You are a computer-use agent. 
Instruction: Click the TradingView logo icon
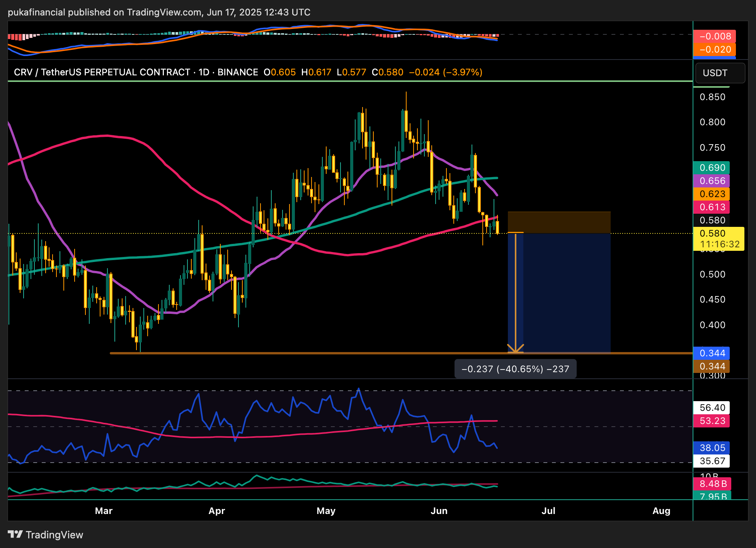point(15,534)
